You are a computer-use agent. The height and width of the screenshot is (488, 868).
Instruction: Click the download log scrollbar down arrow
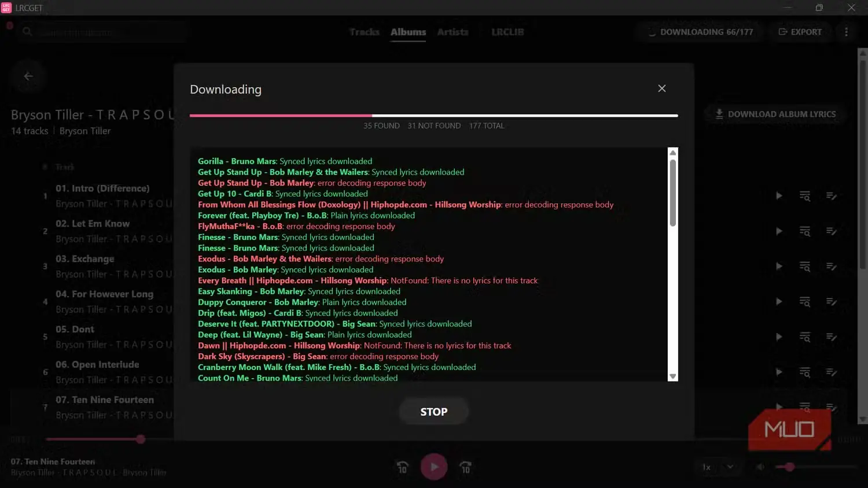click(x=672, y=376)
